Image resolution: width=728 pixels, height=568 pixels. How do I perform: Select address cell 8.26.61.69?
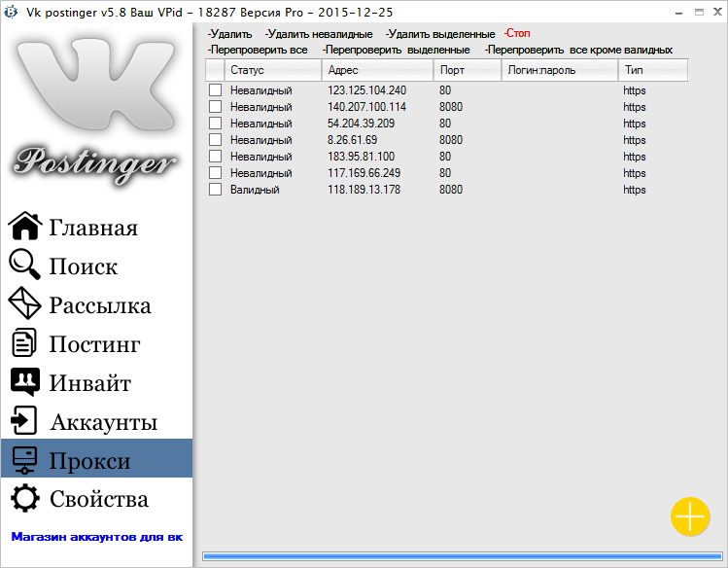click(x=352, y=140)
